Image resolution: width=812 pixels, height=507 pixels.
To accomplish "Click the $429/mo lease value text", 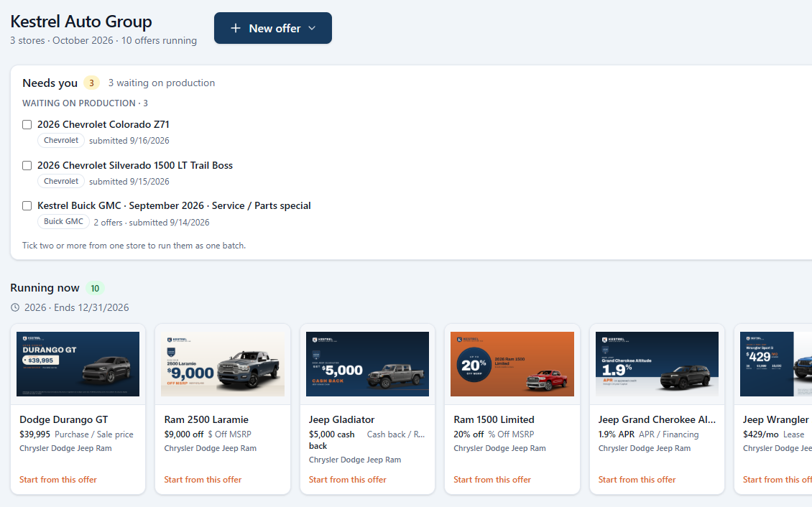I will pyautogui.click(x=761, y=434).
